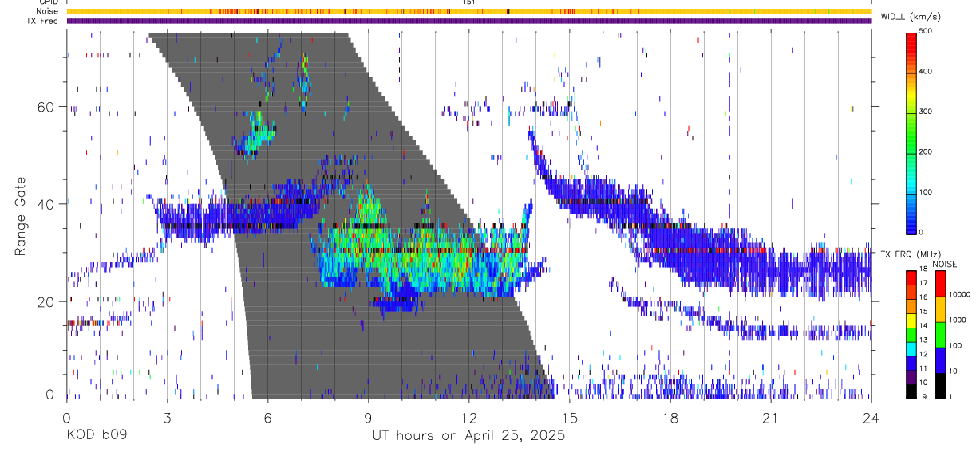Viewport: 980px width, 452px height.
Task: Click the '300' tick on the width colorbar
Action: pos(926,112)
